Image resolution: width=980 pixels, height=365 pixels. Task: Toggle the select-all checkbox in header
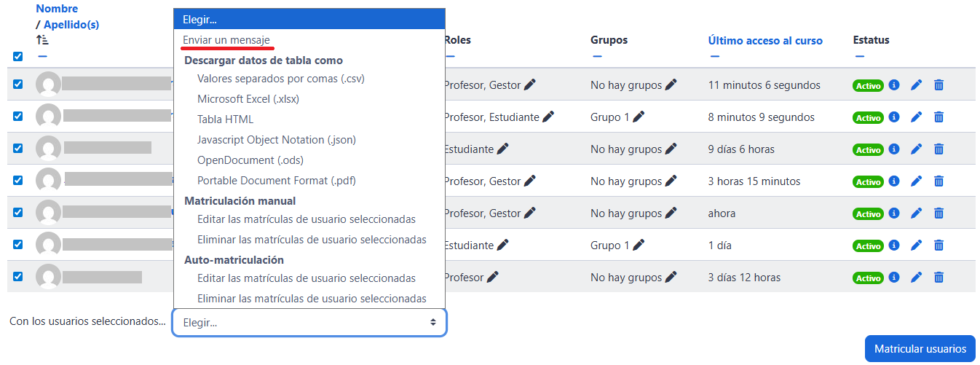coord(18,56)
